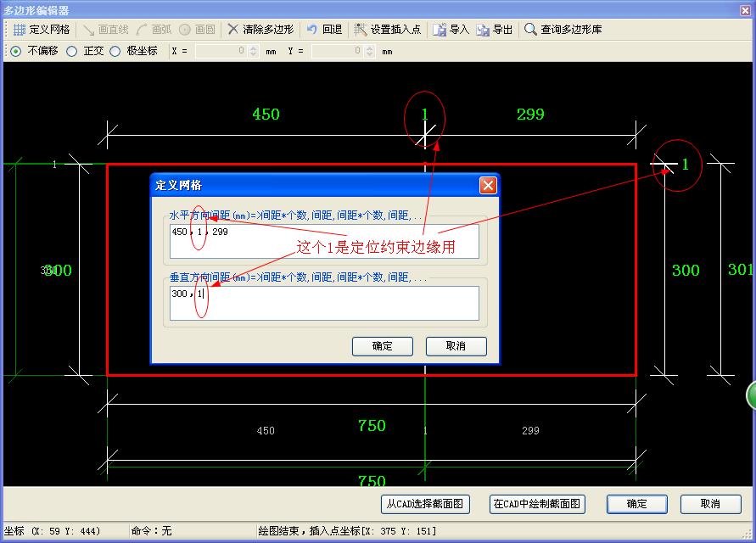Screen dimensions: 756x543
Task: Increase the X value with up stepper
Action: (254, 48)
